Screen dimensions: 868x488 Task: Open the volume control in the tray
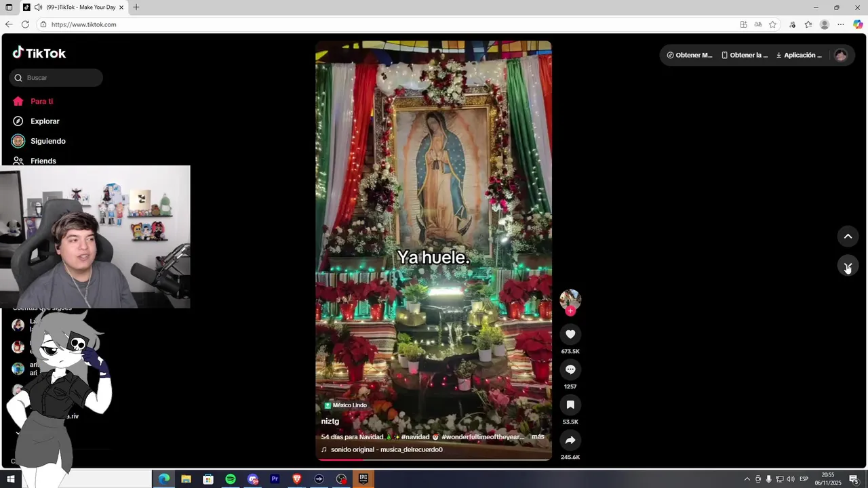[790, 479]
